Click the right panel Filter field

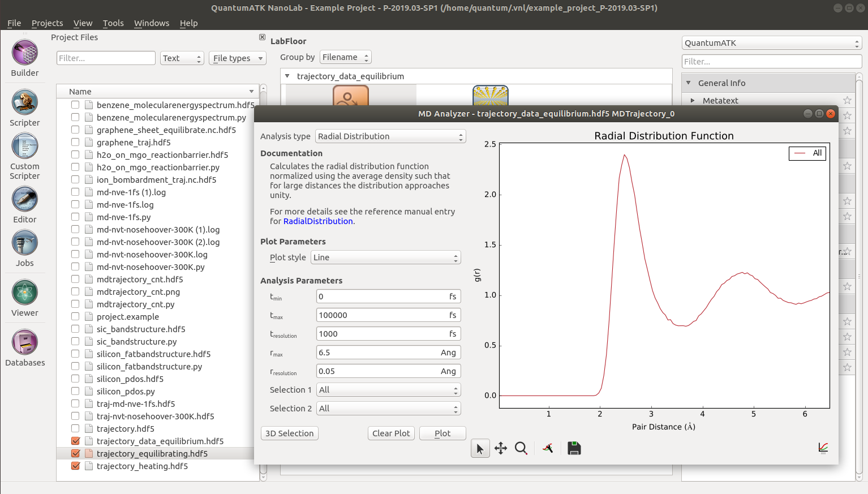point(772,61)
